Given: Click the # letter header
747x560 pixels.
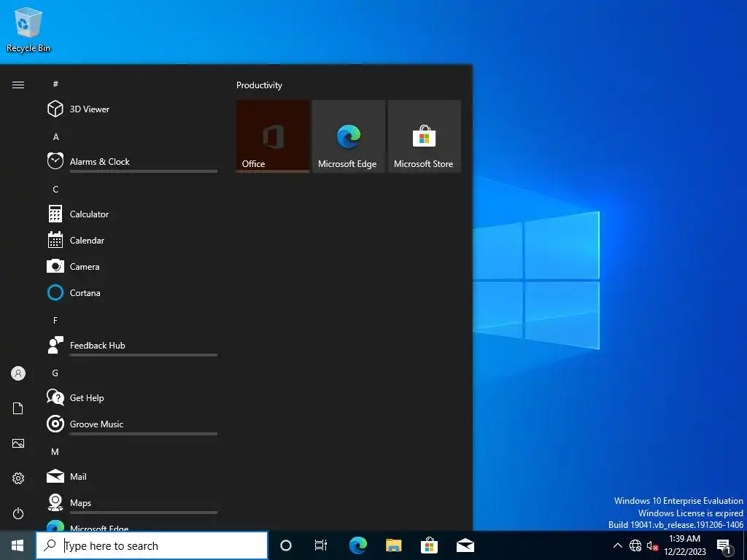Looking at the screenshot, I should [55, 84].
